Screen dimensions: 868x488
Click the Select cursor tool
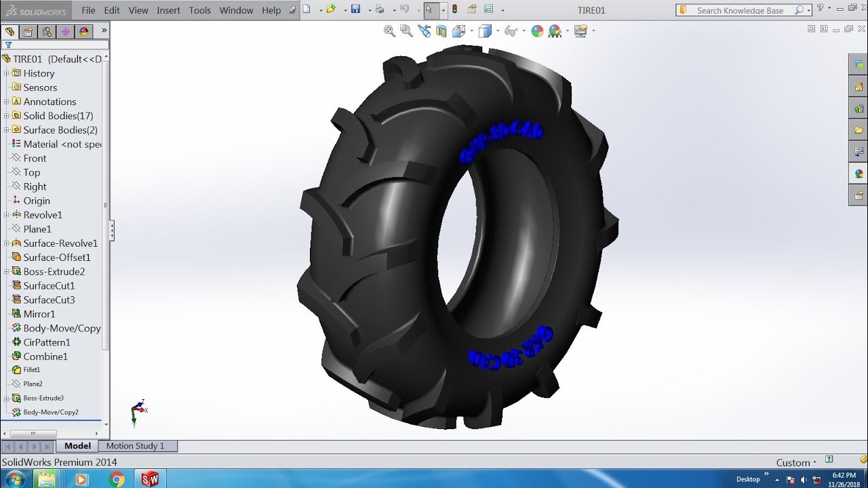click(430, 9)
